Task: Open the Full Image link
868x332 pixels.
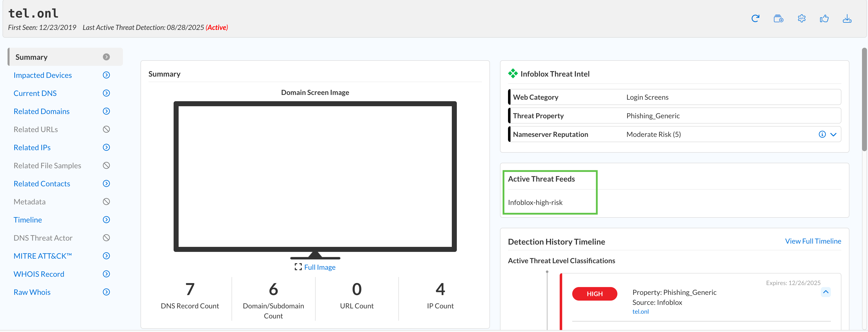Action: pos(319,267)
